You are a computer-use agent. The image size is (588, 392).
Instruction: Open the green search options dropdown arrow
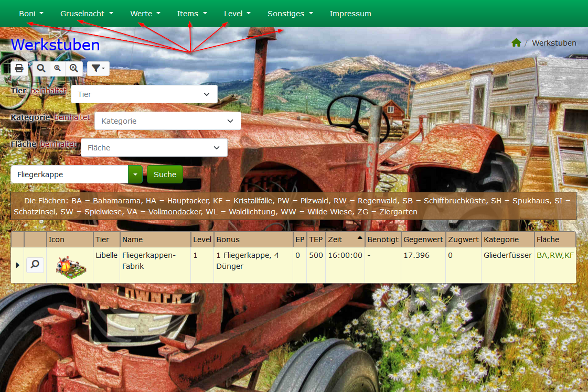pos(135,175)
